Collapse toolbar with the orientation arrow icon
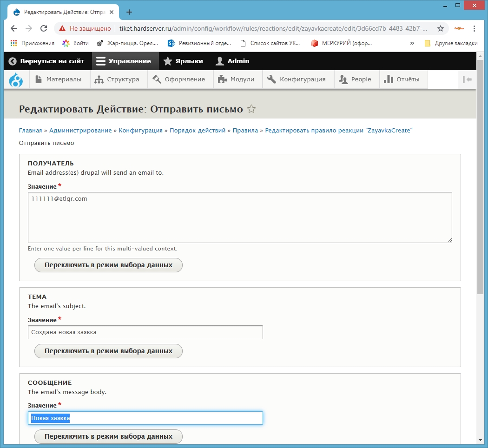The image size is (488, 448). [467, 79]
